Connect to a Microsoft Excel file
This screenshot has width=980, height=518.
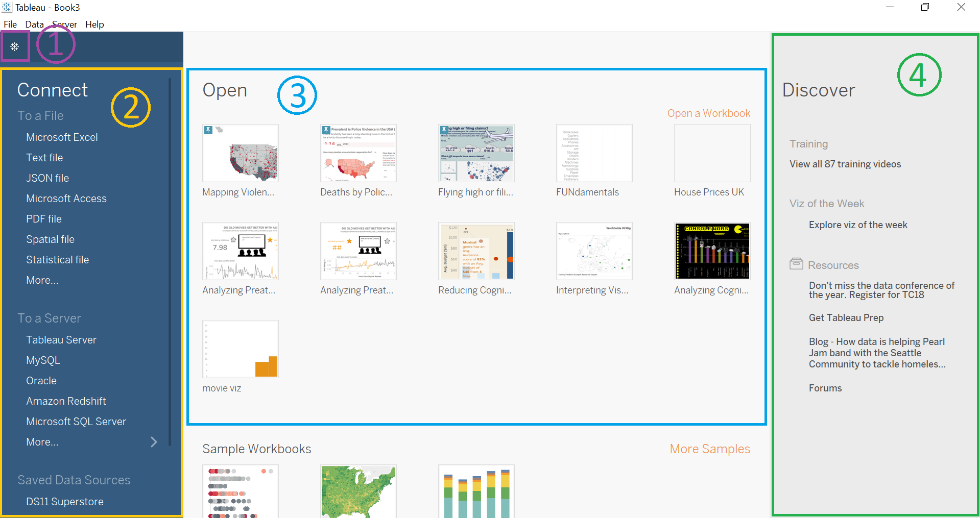point(62,137)
